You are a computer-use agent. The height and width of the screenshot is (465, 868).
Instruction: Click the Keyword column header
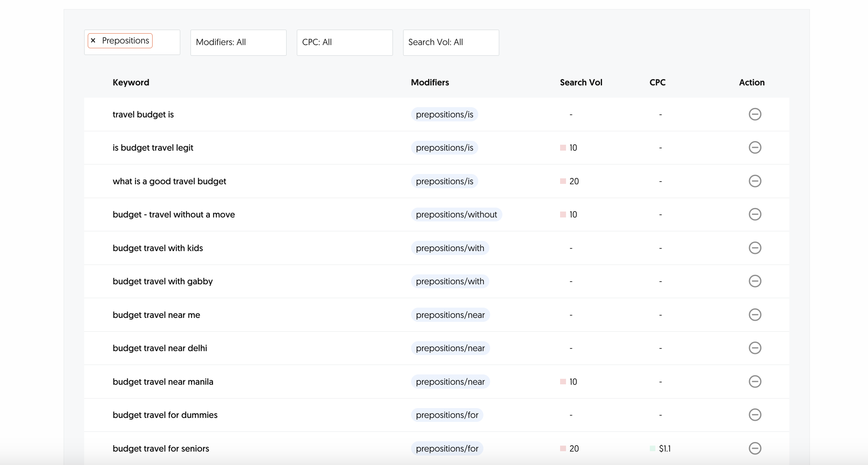point(131,83)
